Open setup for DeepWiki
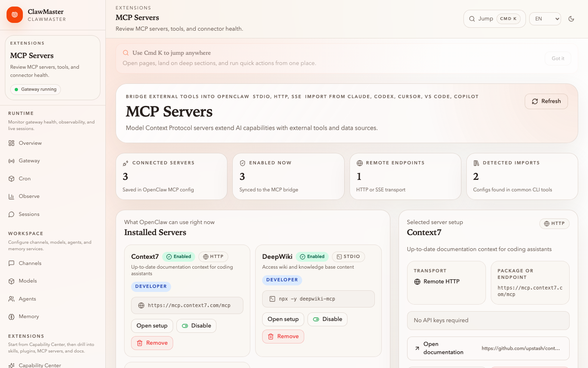Viewport: 588px width, 368px height. pyautogui.click(x=283, y=319)
